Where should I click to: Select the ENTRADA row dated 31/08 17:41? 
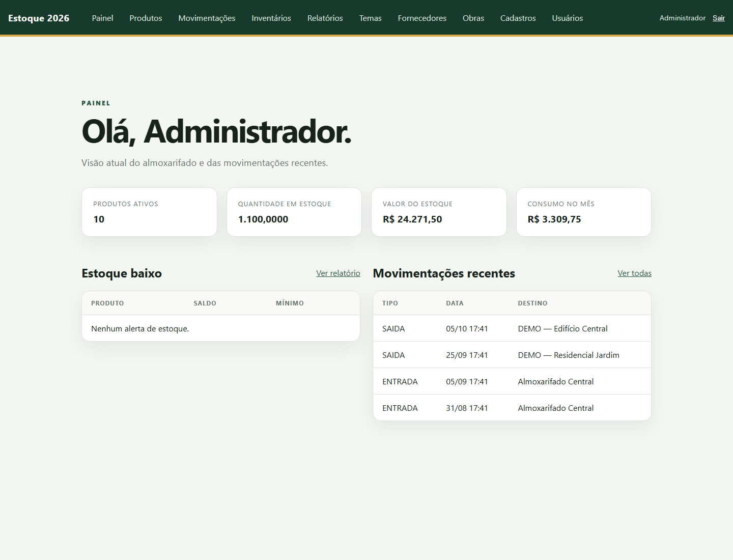tap(512, 408)
